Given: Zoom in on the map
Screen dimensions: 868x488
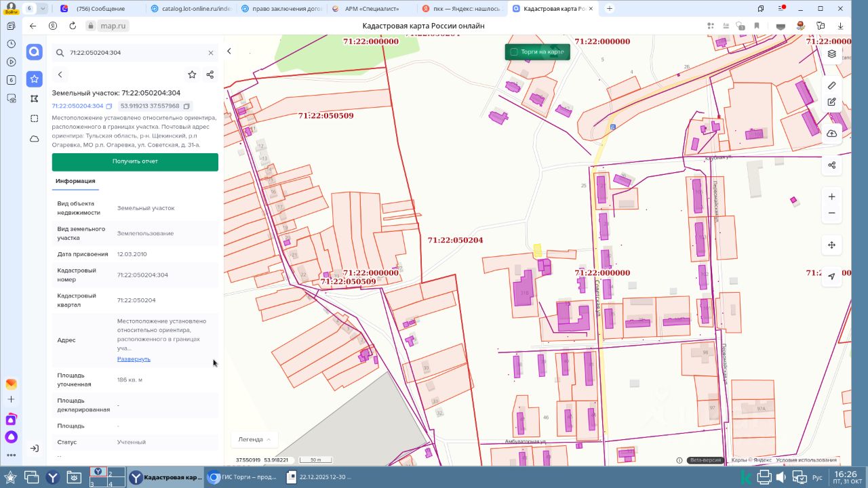Looking at the screenshot, I should click(x=831, y=197).
